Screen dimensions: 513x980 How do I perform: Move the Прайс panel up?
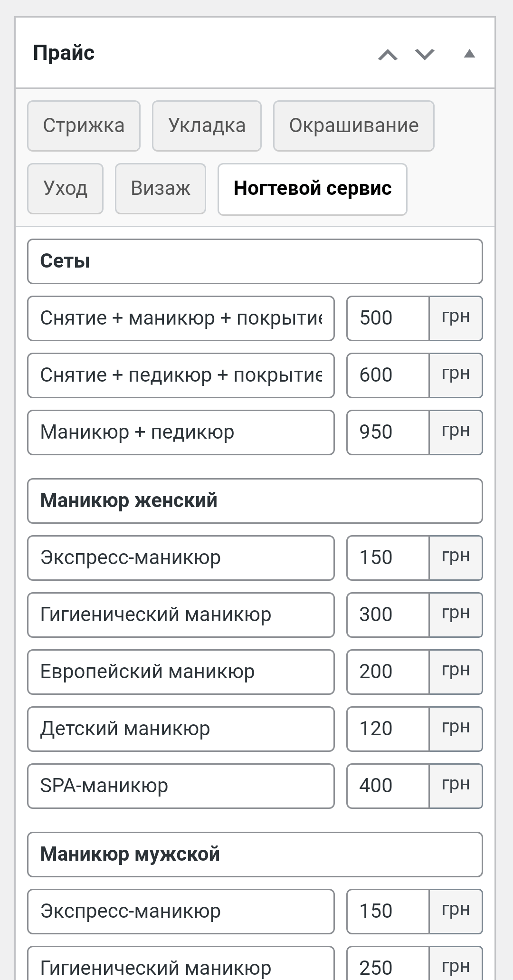click(388, 55)
